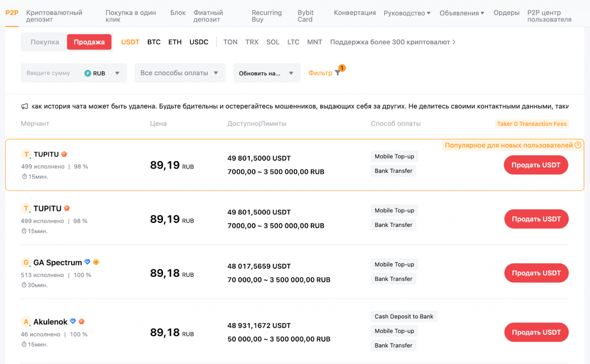Click the flame badge next to TUPITU
Image resolution: width=590 pixels, height=364 pixels.
[64, 154]
